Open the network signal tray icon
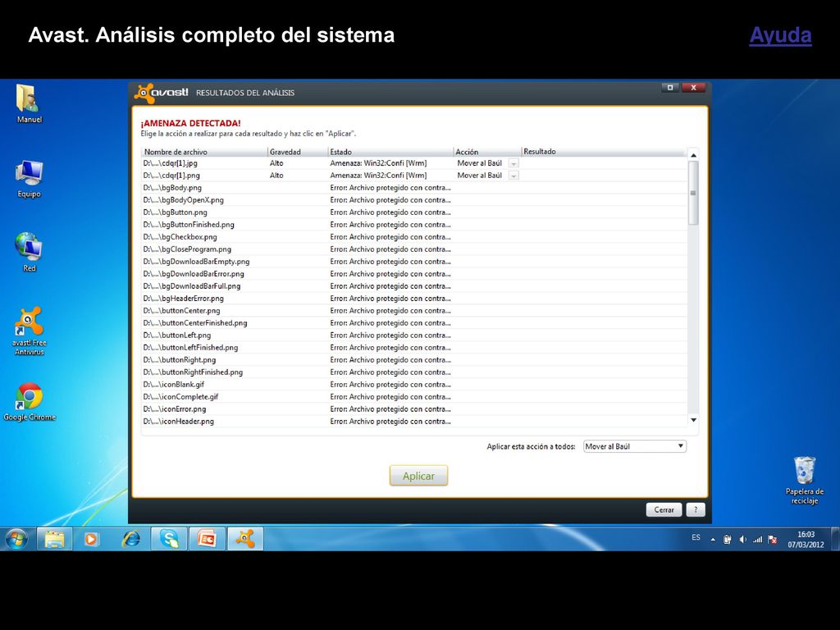 (757, 540)
